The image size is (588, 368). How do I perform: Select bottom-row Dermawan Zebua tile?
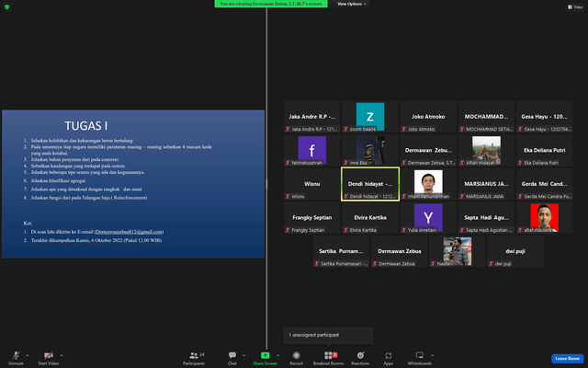point(400,251)
